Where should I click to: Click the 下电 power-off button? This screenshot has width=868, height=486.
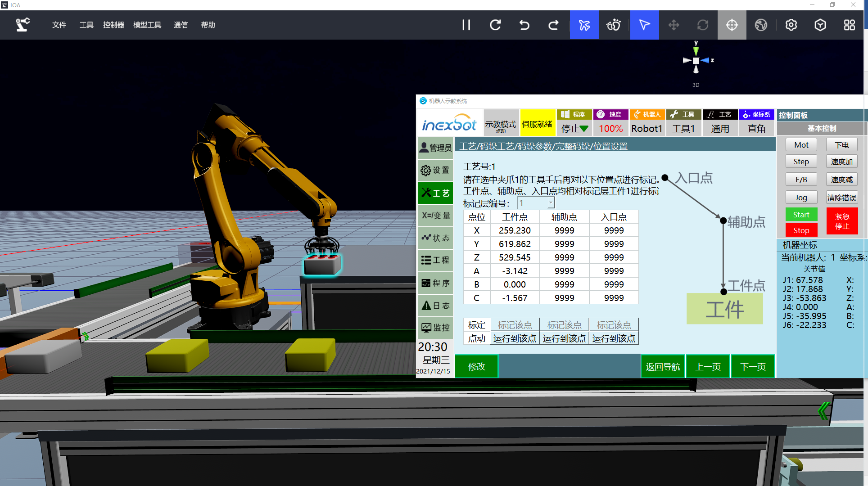(841, 145)
